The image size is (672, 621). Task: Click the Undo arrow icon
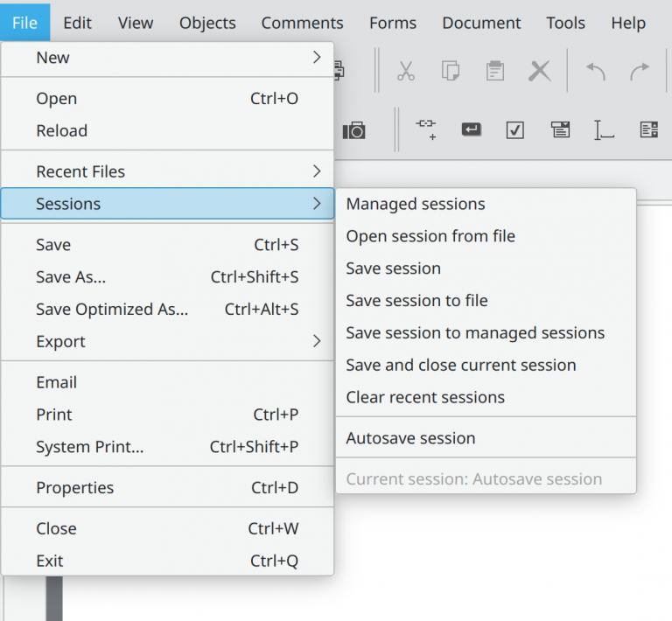tap(596, 71)
